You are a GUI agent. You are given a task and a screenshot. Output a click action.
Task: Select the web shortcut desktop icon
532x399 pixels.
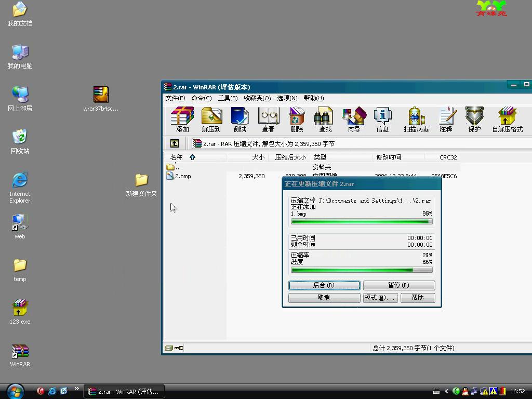point(20,227)
